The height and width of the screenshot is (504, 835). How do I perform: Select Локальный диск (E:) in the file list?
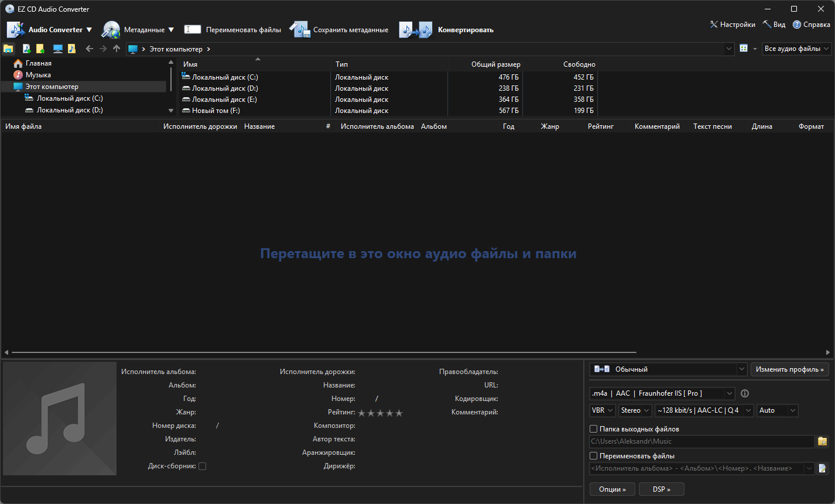[x=225, y=100]
